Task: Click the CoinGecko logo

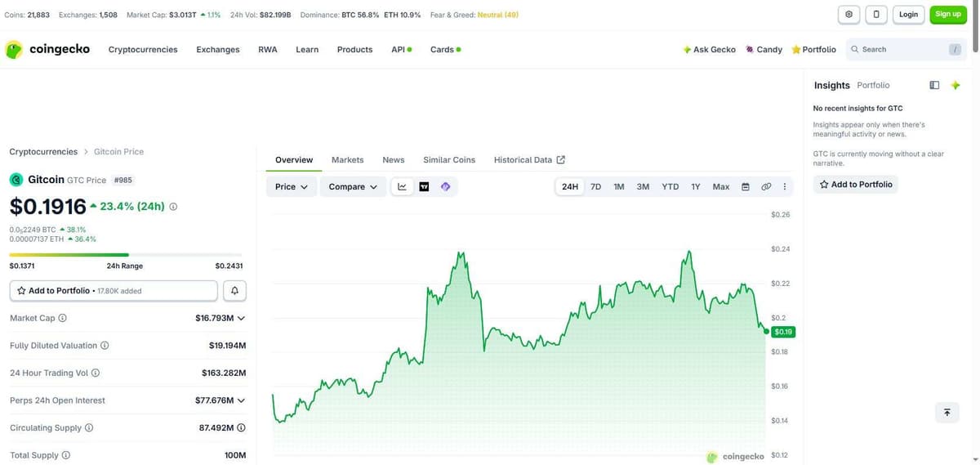Action: click(x=48, y=49)
